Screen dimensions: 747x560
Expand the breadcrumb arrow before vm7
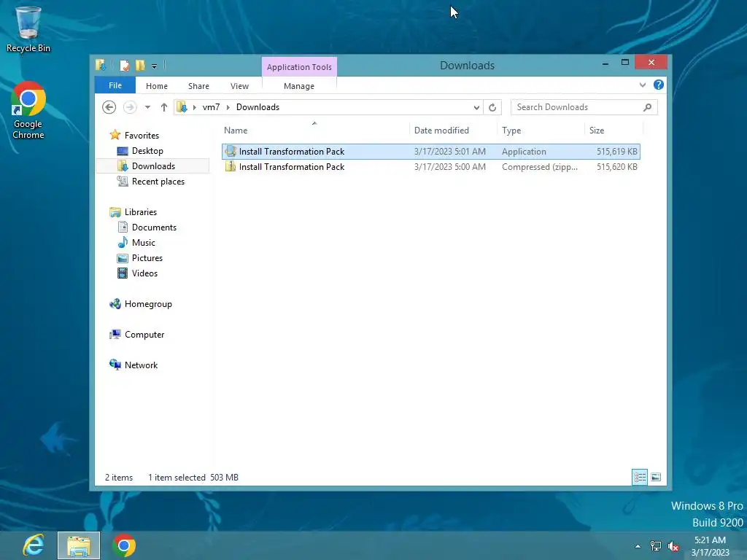point(194,107)
